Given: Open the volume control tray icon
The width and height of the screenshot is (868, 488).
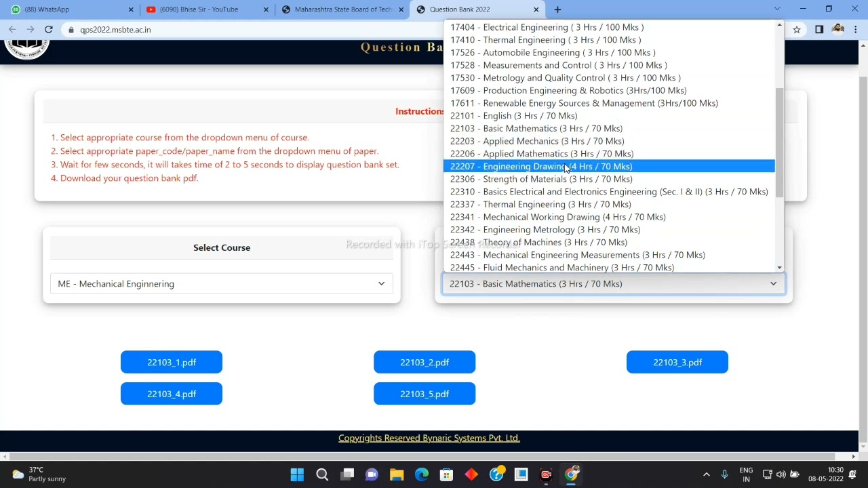Looking at the screenshot, I should (x=781, y=474).
